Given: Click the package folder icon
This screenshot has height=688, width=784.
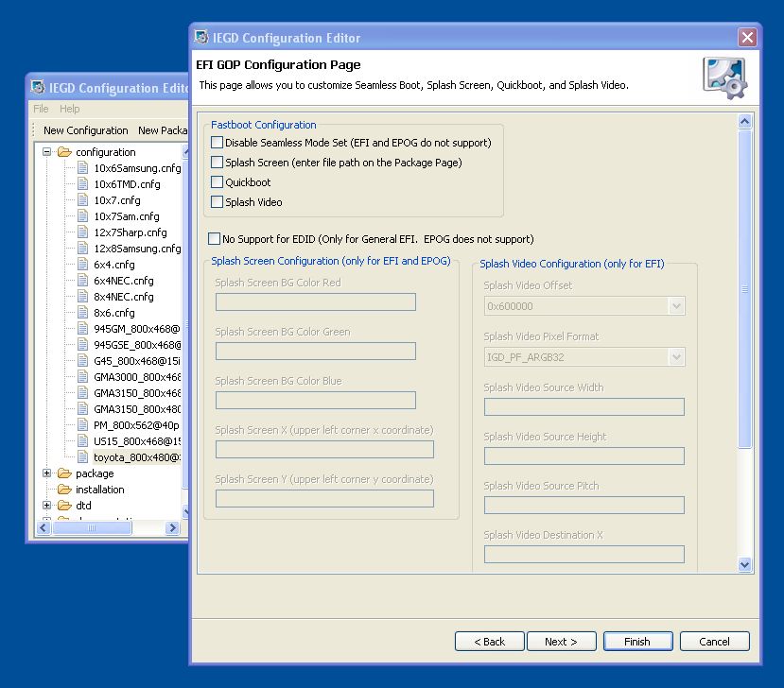Looking at the screenshot, I should pos(64,473).
